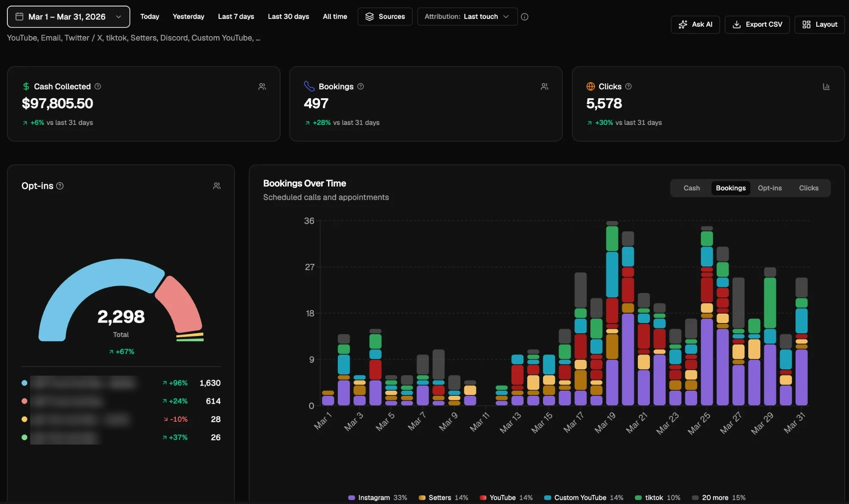Open the Sources filter
This screenshot has height=504, width=849.
[x=385, y=17]
